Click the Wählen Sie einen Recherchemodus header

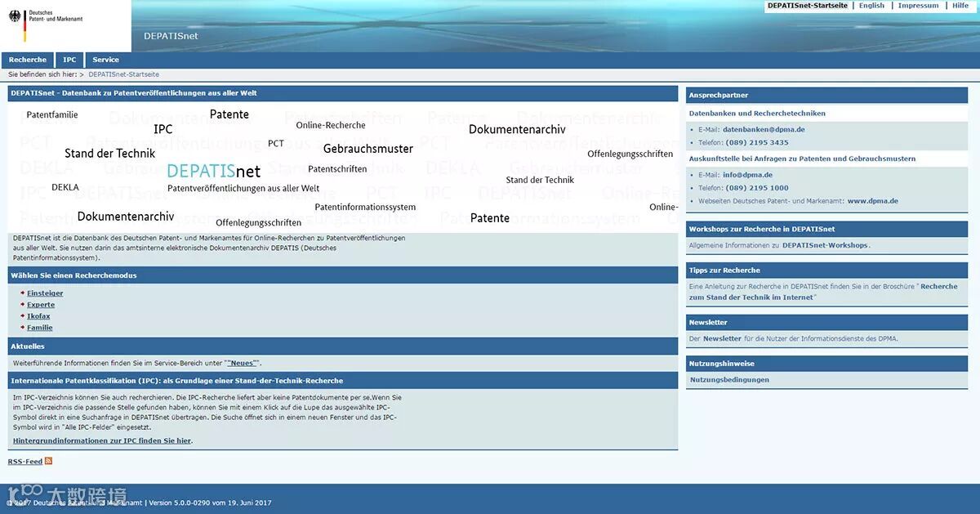343,275
